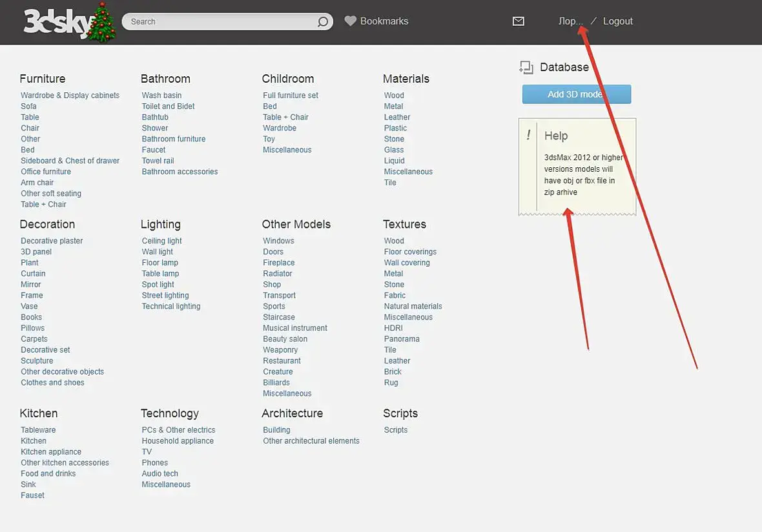Viewport: 762px width, 532px height.
Task: Select the HDRI textures link
Action: point(393,328)
